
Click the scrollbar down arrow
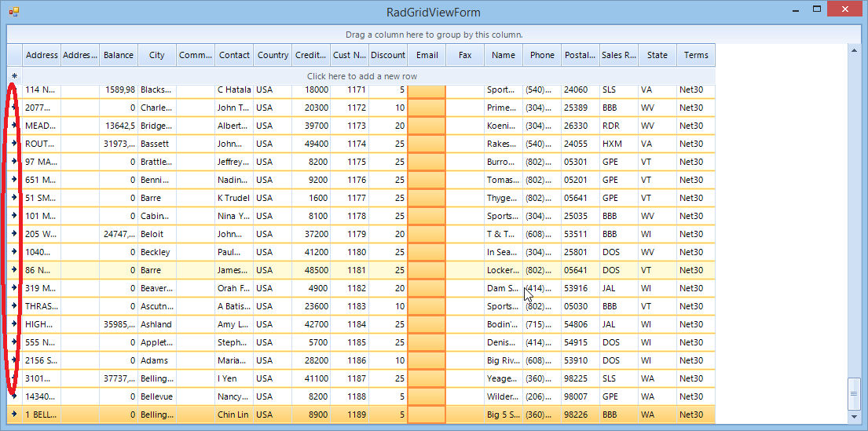[x=855, y=418]
